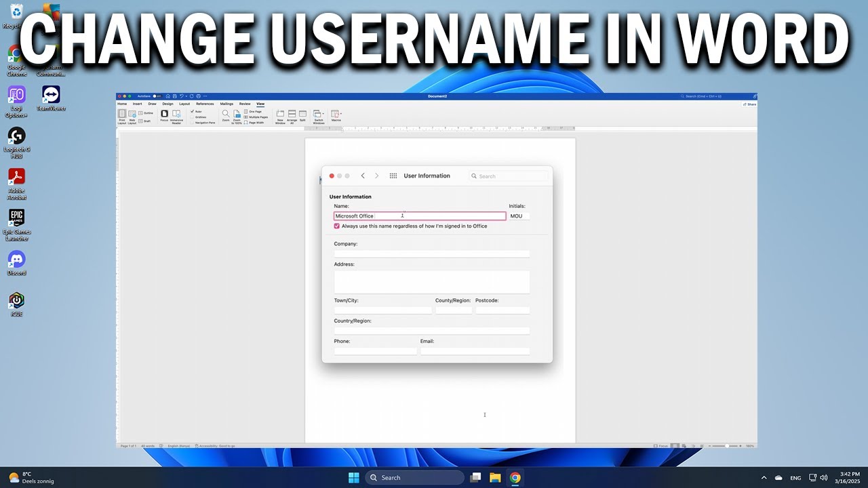The height and width of the screenshot is (488, 868).
Task: Choose Outline view in Word ribbon
Action: (146, 113)
